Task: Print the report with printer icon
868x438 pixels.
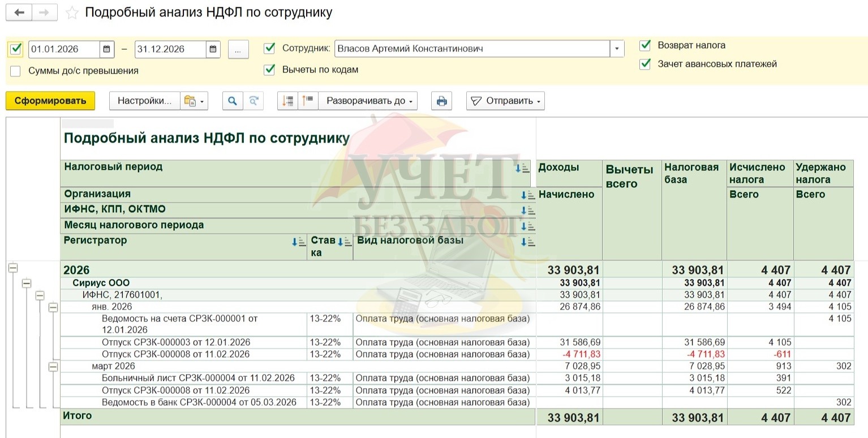Action: (x=442, y=101)
